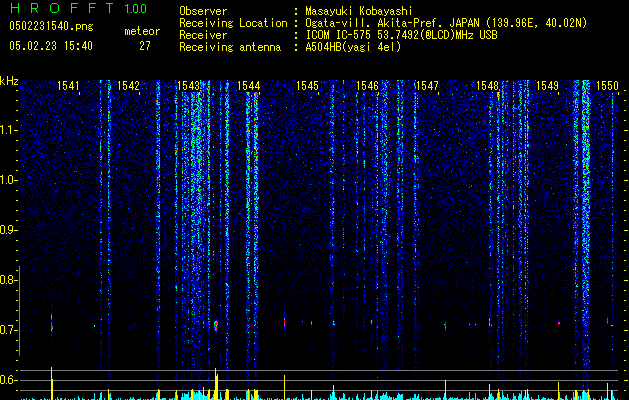Click the 0.6 kHz axis label
Viewport: 629px width, 400px height.
coord(8,380)
